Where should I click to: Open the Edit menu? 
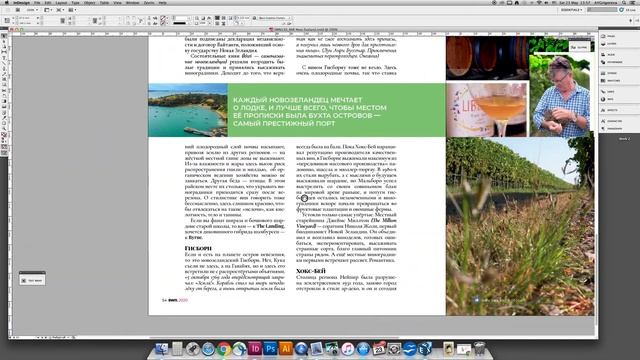[48, 2]
